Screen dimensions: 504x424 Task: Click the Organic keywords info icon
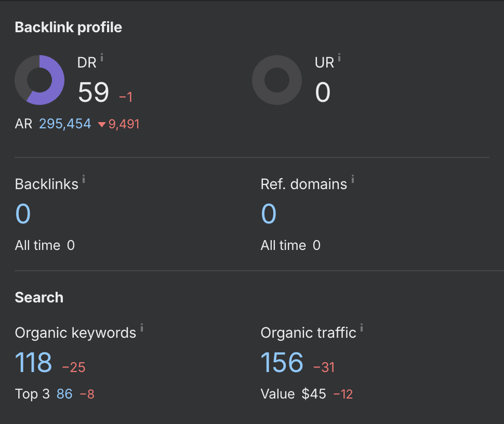pyautogui.click(x=142, y=327)
